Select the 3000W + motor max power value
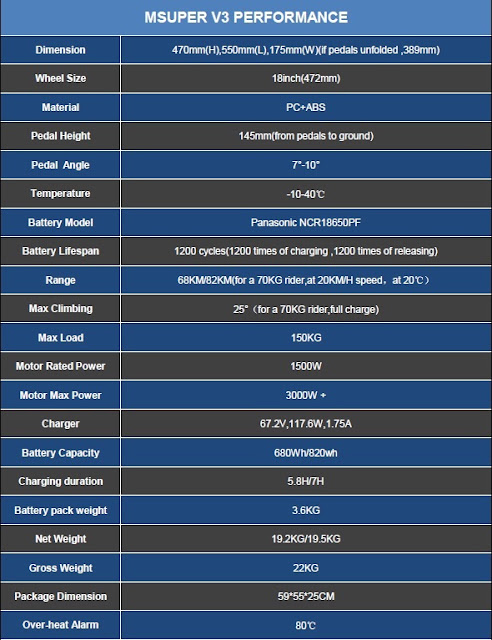492x640 pixels. pyautogui.click(x=306, y=395)
